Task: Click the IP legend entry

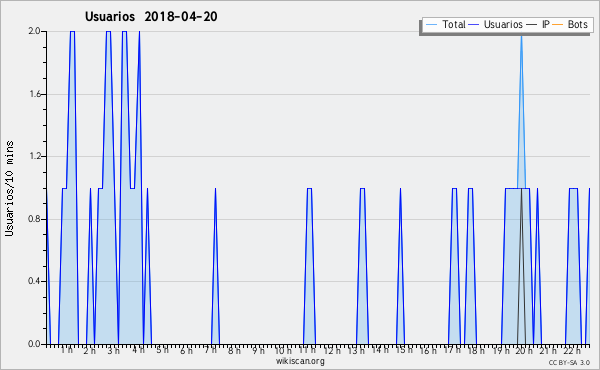Action: pyautogui.click(x=538, y=24)
